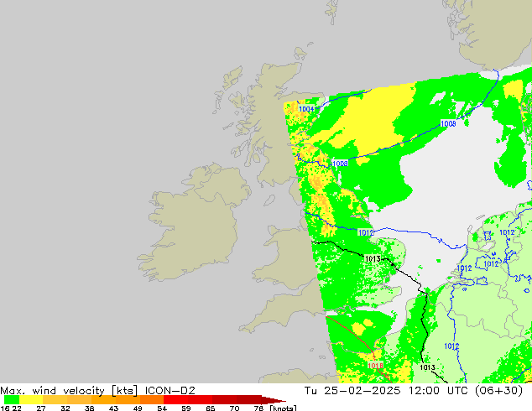
Task: Click the [knots] unit label in legend
Action: click(283, 408)
